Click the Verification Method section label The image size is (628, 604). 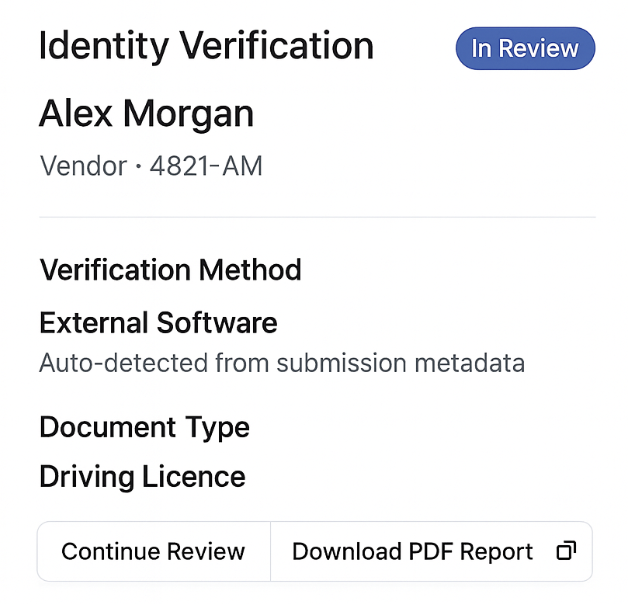(170, 270)
